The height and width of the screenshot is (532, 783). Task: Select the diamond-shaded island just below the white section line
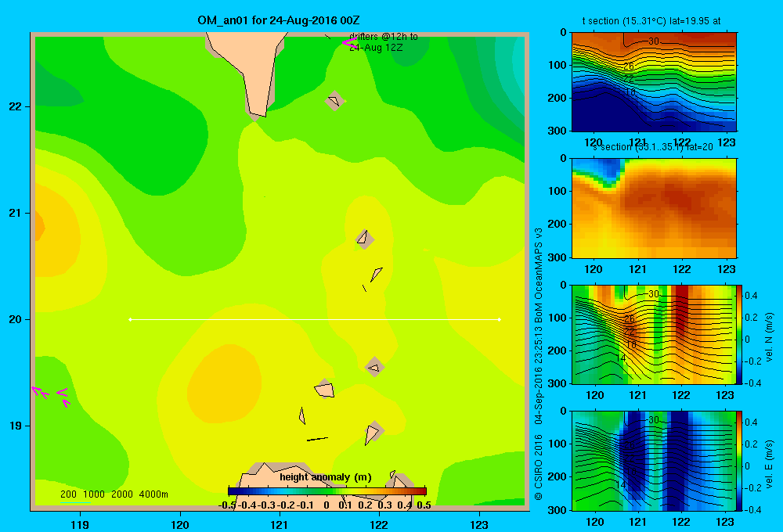[374, 367]
